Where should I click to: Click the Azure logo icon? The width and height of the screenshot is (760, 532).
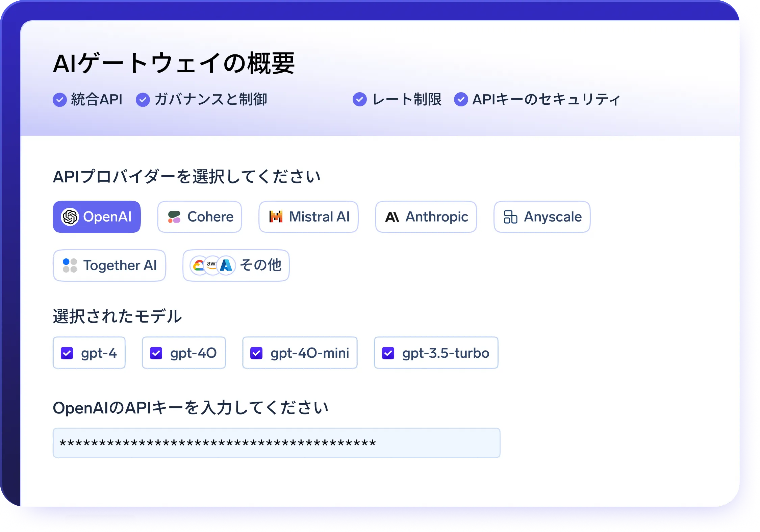pyautogui.click(x=226, y=265)
